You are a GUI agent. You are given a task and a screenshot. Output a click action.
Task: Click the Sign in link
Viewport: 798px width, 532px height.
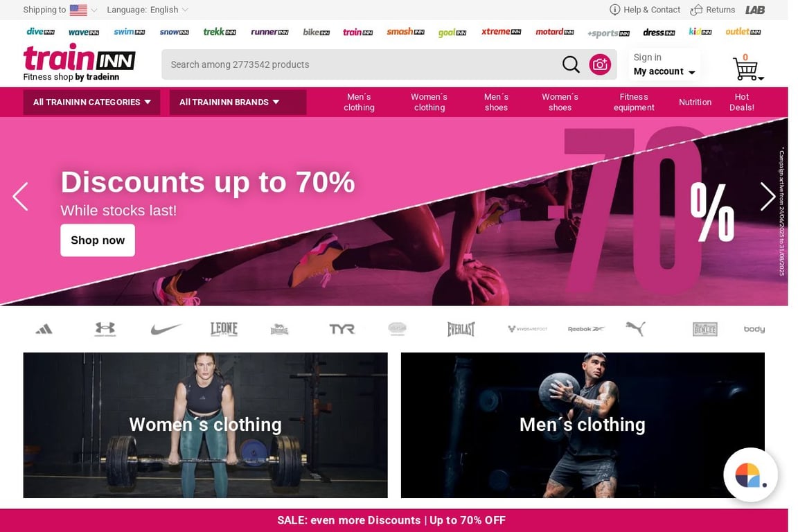pos(648,57)
